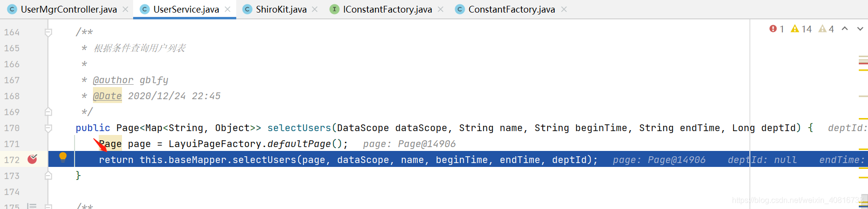This screenshot has width=868, height=209.
Task: Click the public keyword on line 170
Action: [93, 128]
